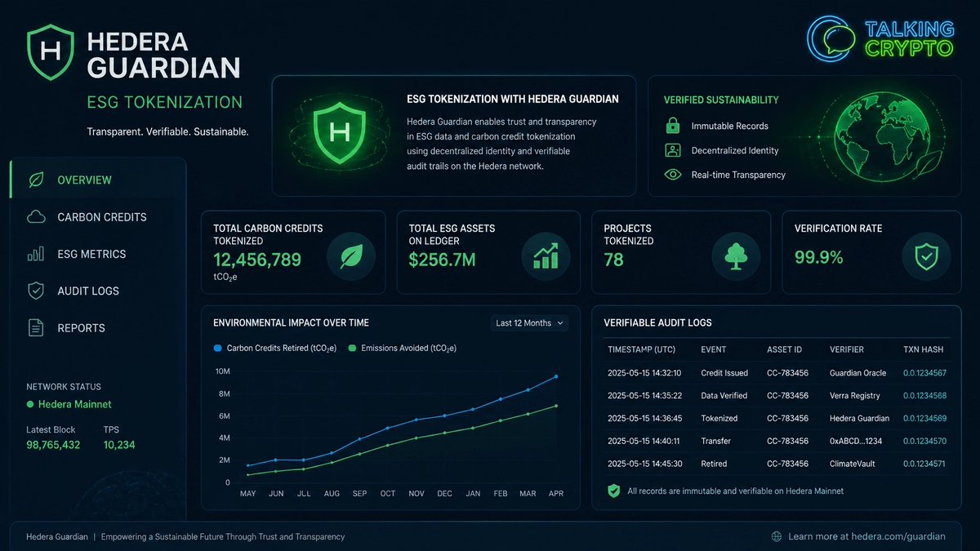The image size is (980, 551).
Task: Click the $256.7M ESG assets value
Action: [442, 260]
